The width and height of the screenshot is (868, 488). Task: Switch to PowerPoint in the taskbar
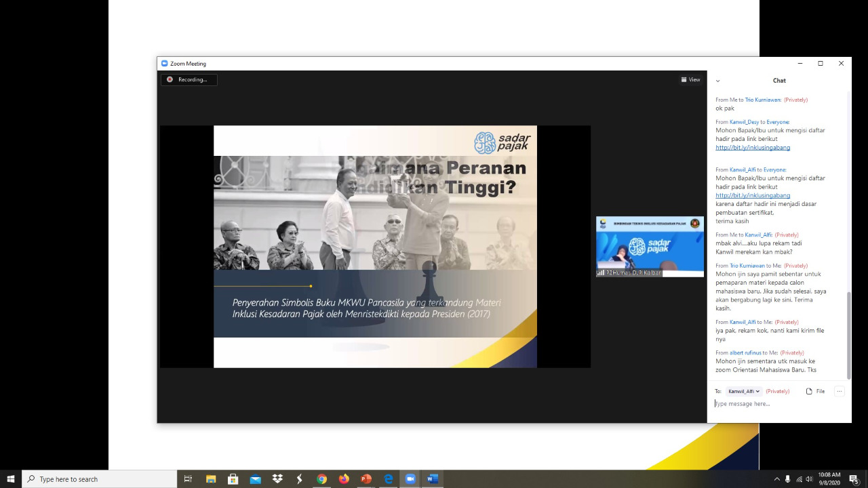366,479
